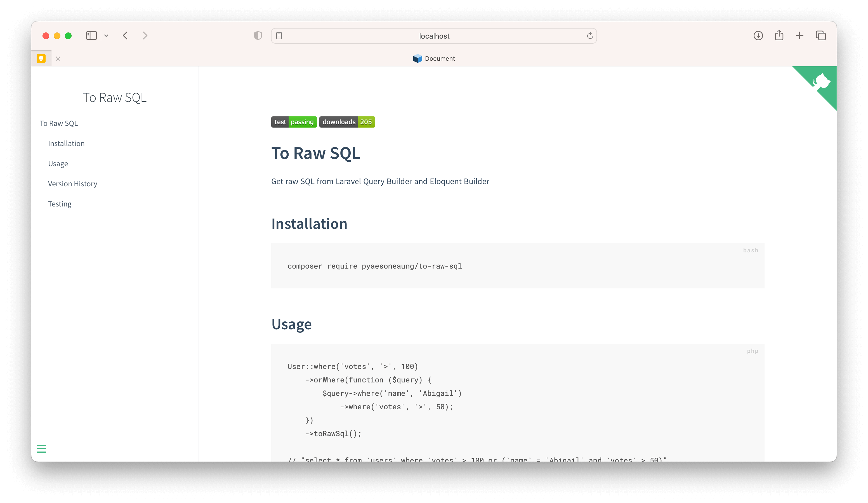Open Reader view icon in address bar

point(279,36)
